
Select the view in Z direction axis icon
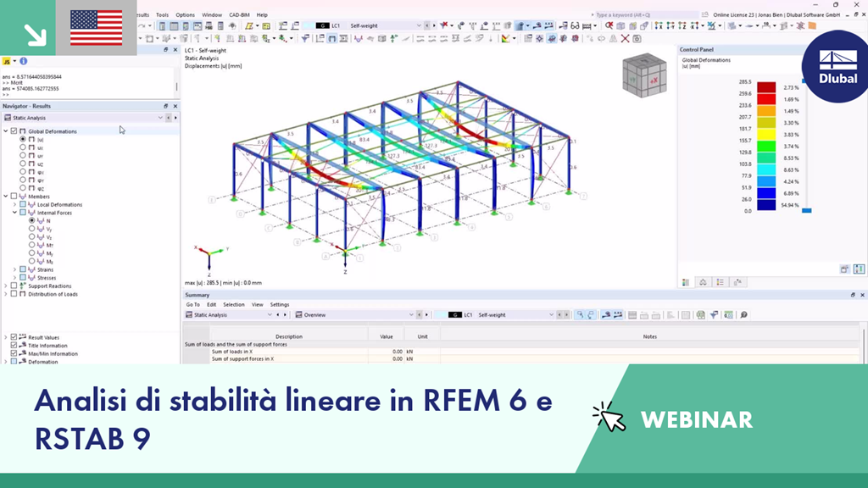pos(682,26)
